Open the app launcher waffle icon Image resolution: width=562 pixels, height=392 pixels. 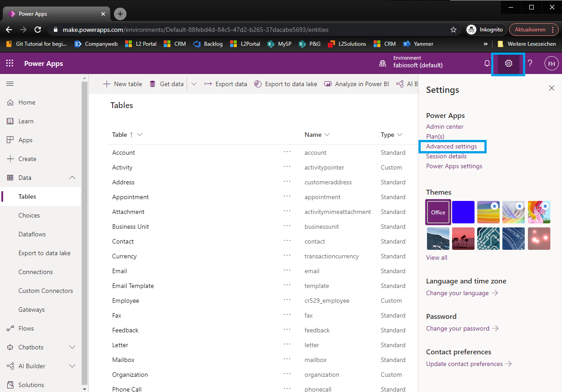tap(9, 63)
